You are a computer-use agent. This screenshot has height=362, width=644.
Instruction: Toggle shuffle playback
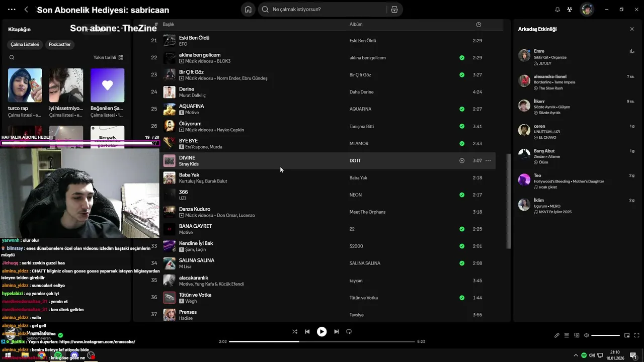(295, 332)
